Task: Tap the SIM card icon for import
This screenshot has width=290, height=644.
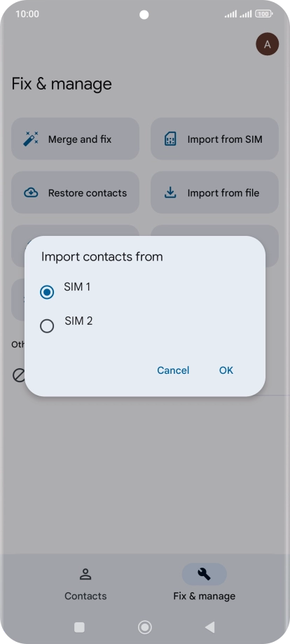Action: [x=170, y=139]
